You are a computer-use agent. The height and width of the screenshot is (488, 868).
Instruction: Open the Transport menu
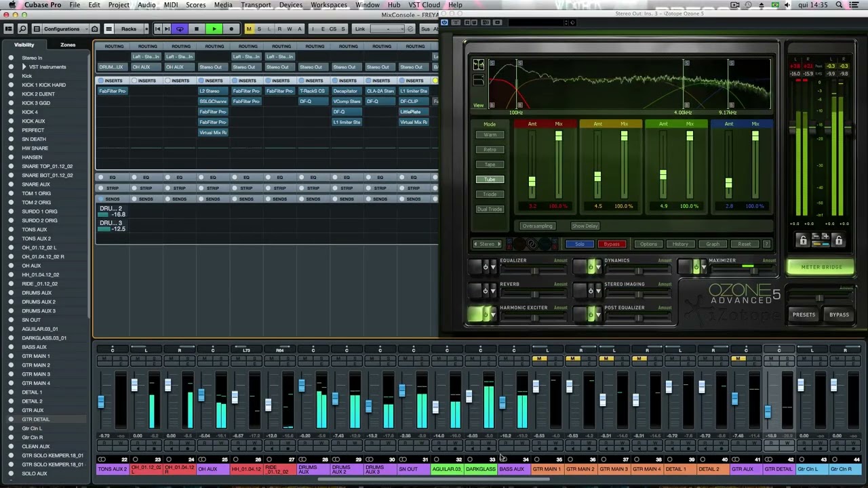pyautogui.click(x=256, y=5)
